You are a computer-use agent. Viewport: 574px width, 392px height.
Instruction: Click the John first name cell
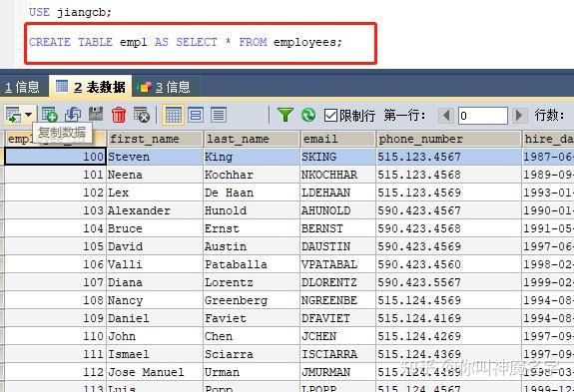155,336
